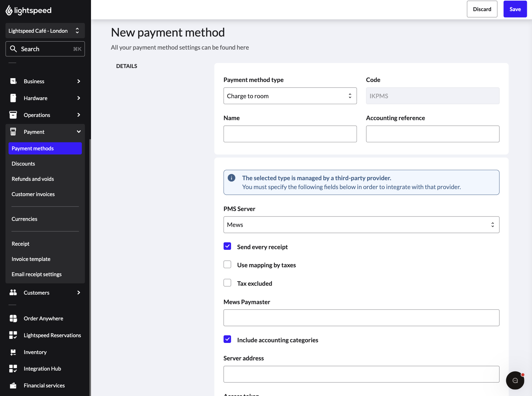Enable Use mapping by taxes
Image resolution: width=532 pixels, height=396 pixels.
pos(227,264)
